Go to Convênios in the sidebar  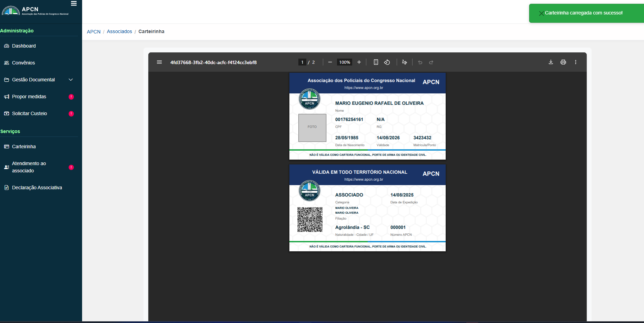23,63
